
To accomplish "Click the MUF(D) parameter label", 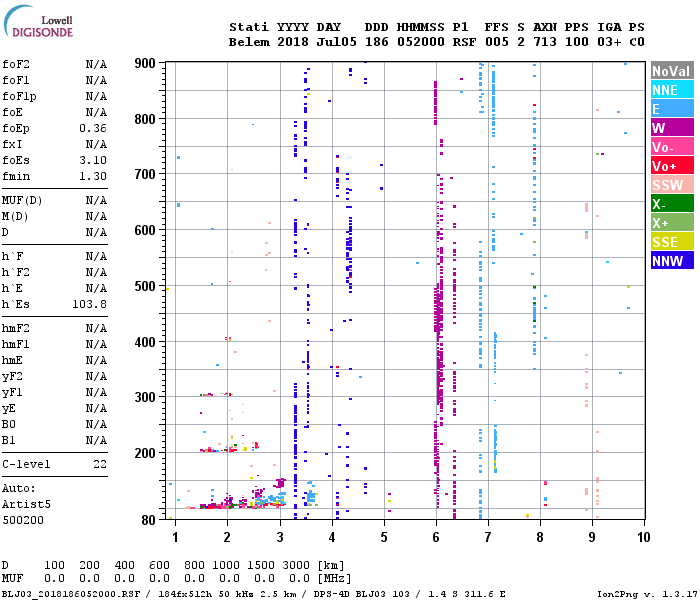I will pos(22,200).
